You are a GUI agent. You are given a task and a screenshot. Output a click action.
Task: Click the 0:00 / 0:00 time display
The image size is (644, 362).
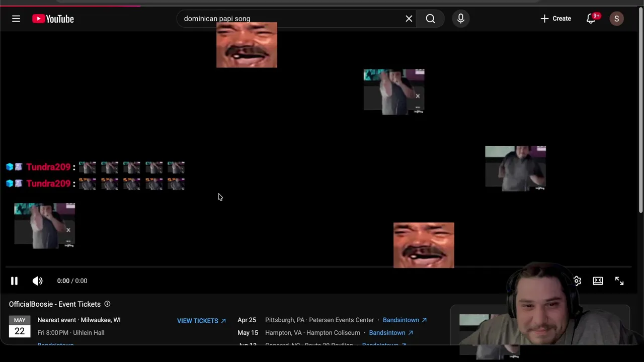click(x=72, y=281)
